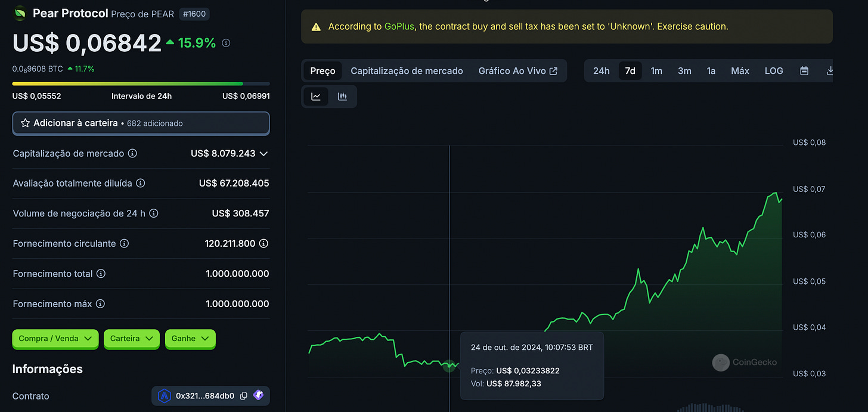This screenshot has height=412, width=868.
Task: Click the Adicionar à carteira button
Action: click(141, 123)
